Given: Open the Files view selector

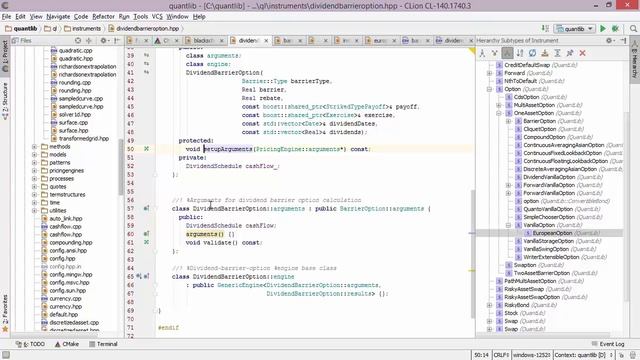Looking at the screenshot, I should tap(22, 40).
